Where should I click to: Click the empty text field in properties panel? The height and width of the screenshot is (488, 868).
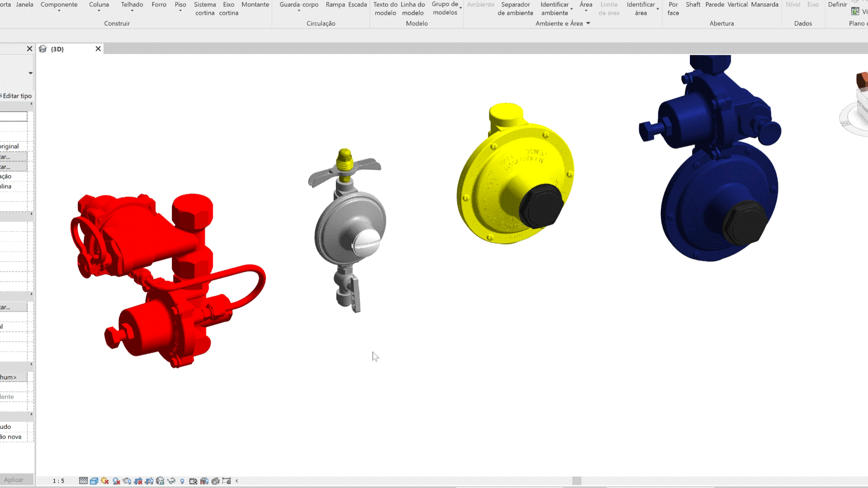point(13,117)
